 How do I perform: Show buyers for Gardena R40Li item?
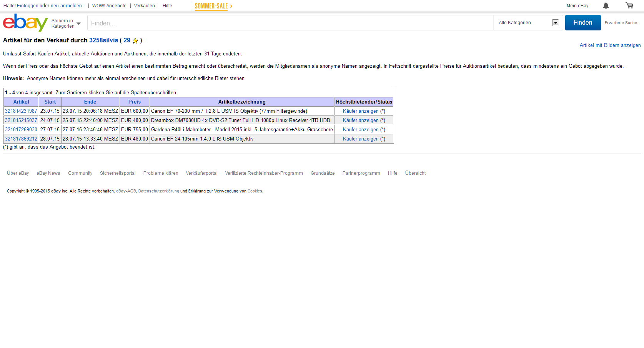pyautogui.click(x=361, y=130)
